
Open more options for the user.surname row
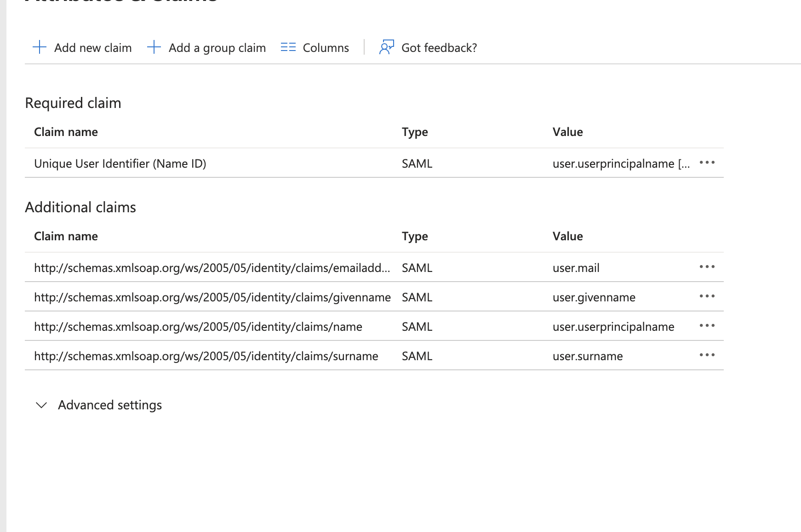point(707,355)
